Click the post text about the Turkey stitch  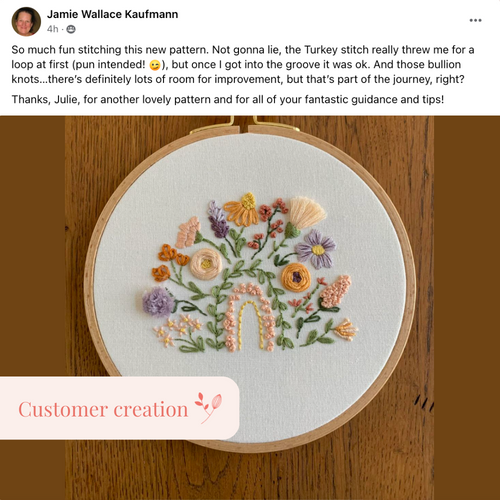[243, 65]
